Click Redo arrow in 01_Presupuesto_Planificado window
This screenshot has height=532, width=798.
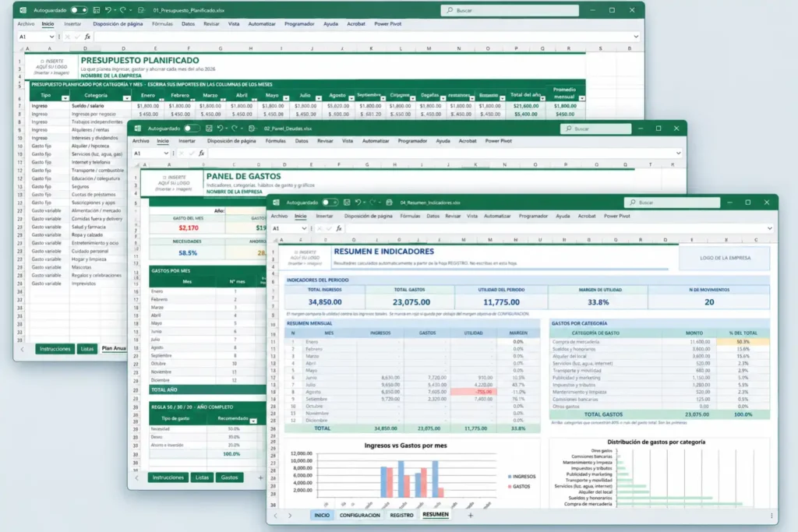click(x=122, y=10)
